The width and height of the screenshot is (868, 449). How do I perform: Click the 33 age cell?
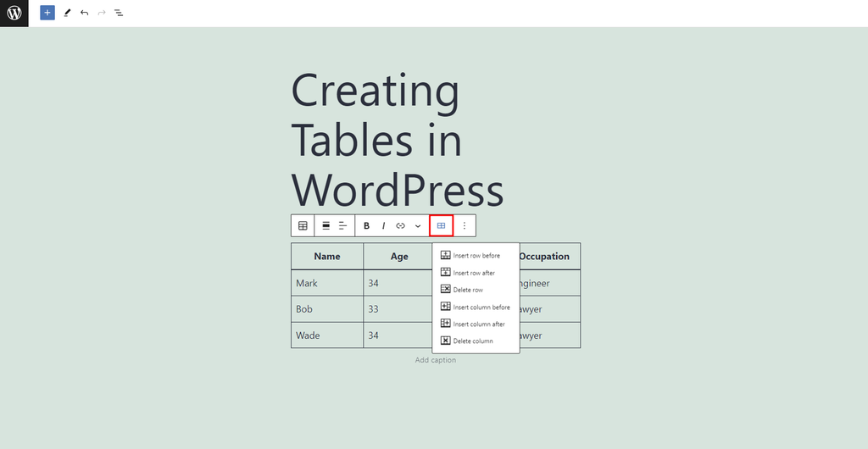coord(398,309)
